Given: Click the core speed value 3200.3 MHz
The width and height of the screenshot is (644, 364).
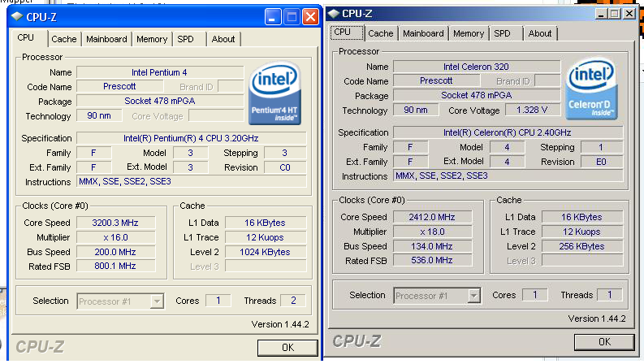Looking at the screenshot, I should point(116,223).
